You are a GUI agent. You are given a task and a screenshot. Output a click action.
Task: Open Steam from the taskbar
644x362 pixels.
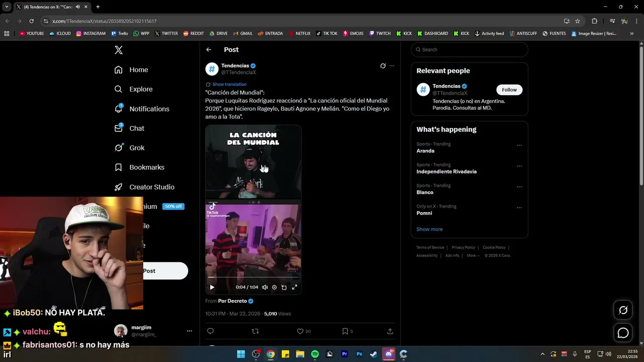pyautogui.click(x=374, y=354)
